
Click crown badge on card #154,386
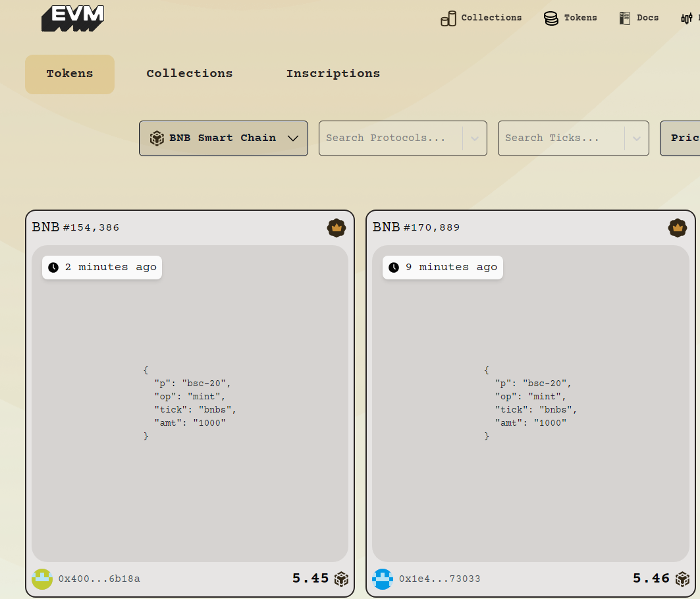[336, 228]
